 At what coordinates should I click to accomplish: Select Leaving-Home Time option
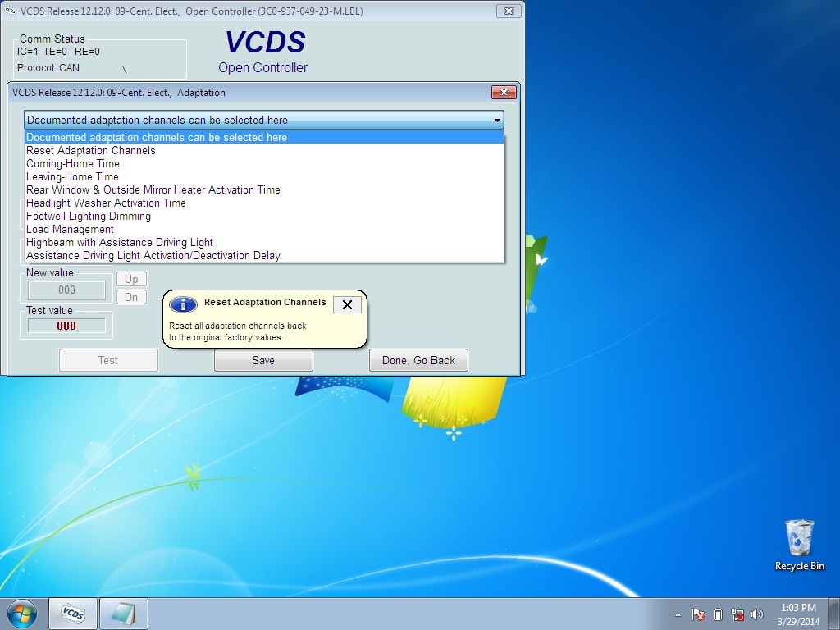point(72,177)
